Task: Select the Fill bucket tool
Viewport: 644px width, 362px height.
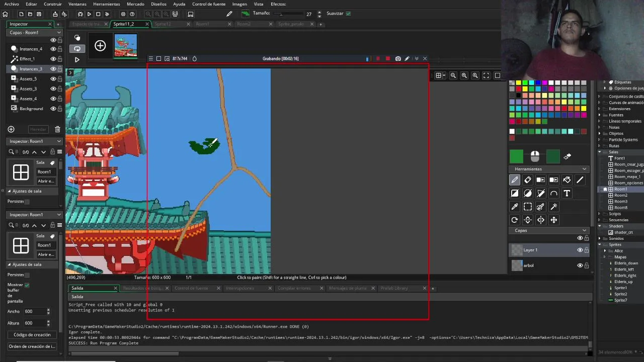Action: click(567, 180)
